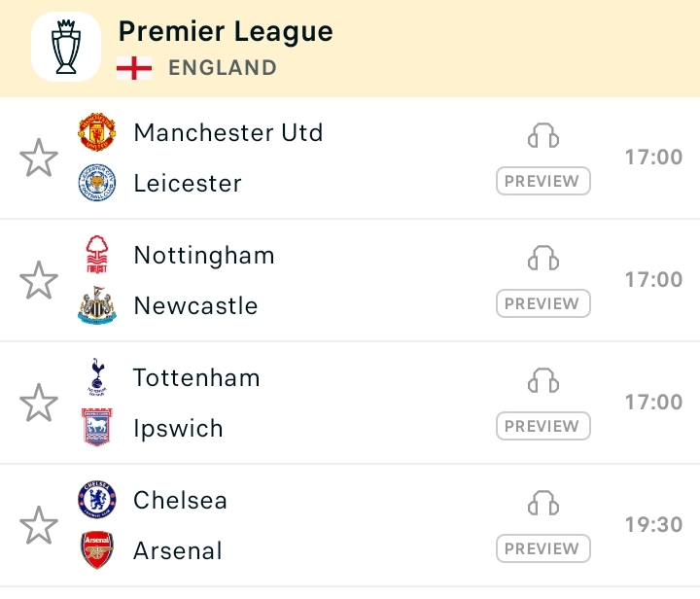The image size is (700, 599).
Task: Tap the Manchester Utd crest
Action: click(x=97, y=132)
